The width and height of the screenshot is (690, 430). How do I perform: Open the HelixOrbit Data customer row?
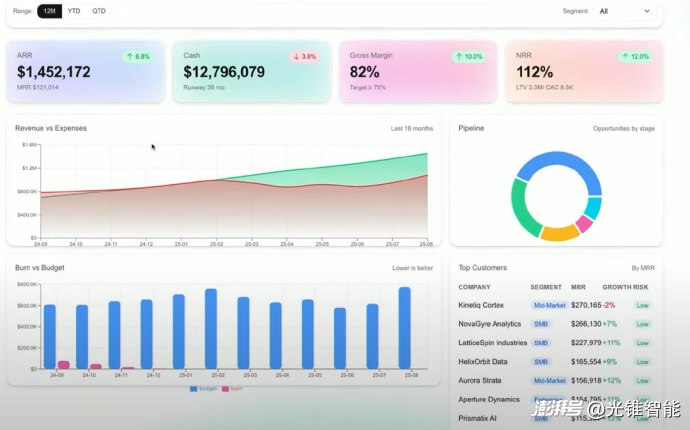tap(481, 361)
